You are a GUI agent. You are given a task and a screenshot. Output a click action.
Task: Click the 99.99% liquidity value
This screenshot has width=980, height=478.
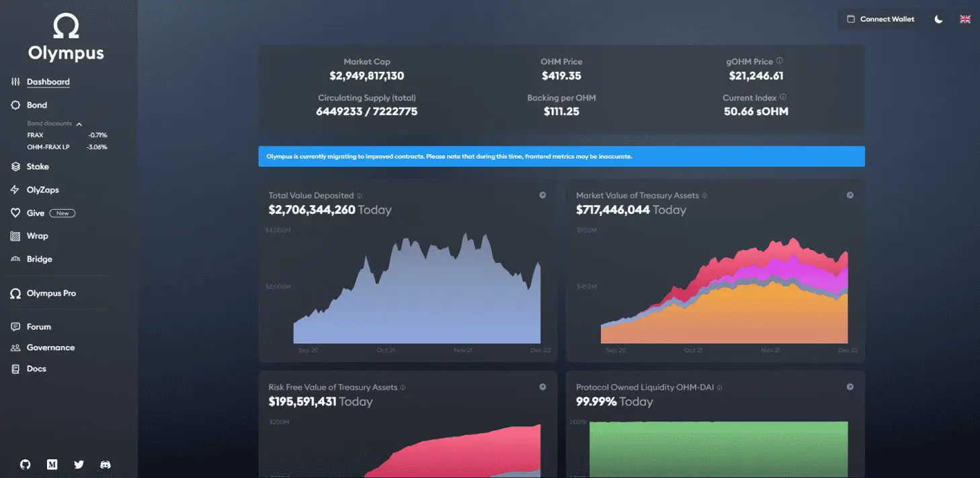click(x=596, y=401)
